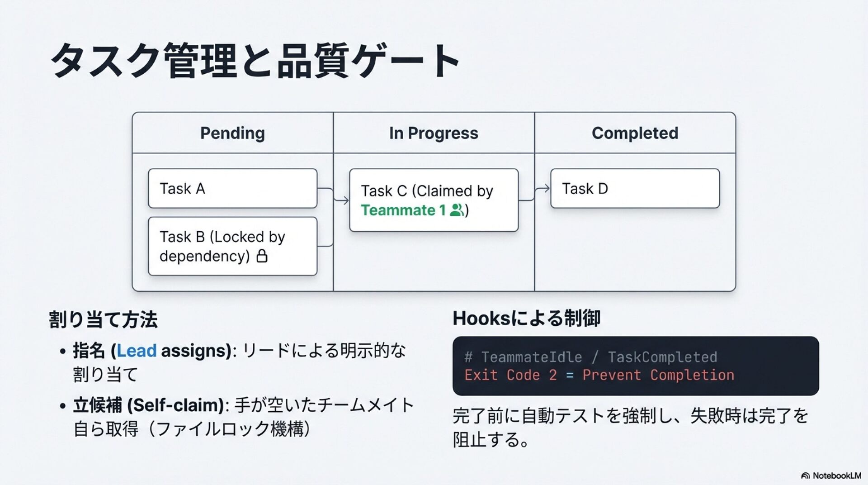This screenshot has height=485, width=868.
Task: Select the Pending column header
Action: pyautogui.click(x=232, y=133)
